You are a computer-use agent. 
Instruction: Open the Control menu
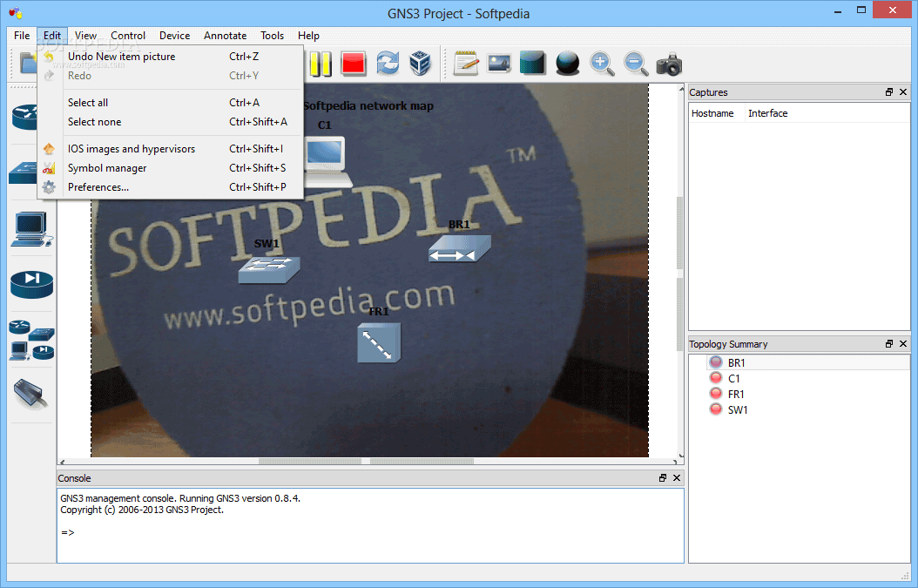(x=128, y=36)
